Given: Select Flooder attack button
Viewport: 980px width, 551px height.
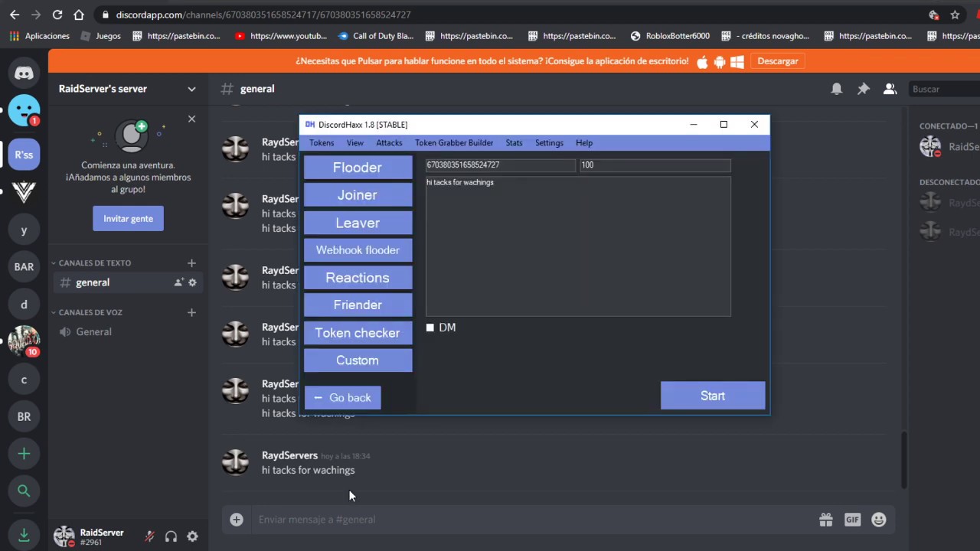Looking at the screenshot, I should (358, 168).
